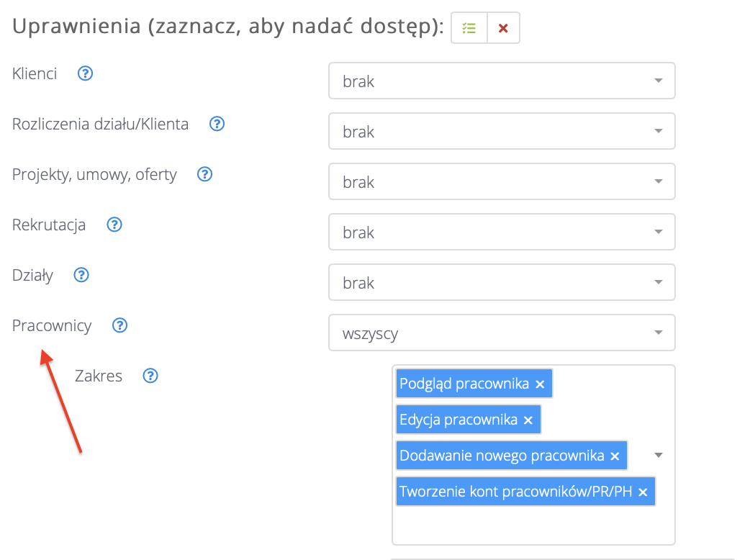Viewport: 750px width, 560px height.
Task: Click help icon next to Pracownicy
Action: pyautogui.click(x=120, y=325)
